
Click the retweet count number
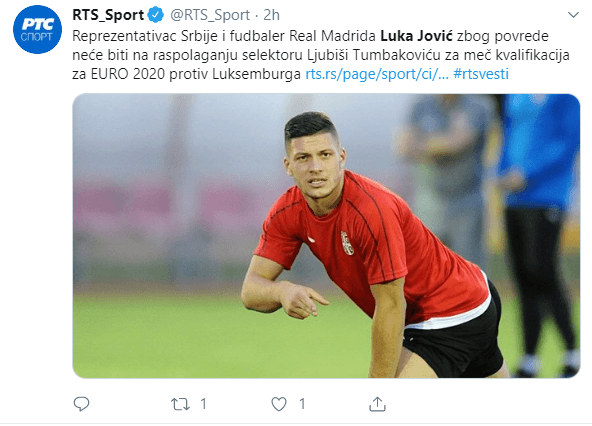coord(204,404)
